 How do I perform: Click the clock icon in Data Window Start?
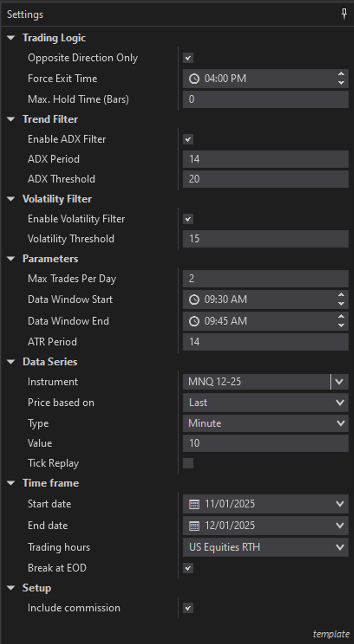(x=194, y=299)
